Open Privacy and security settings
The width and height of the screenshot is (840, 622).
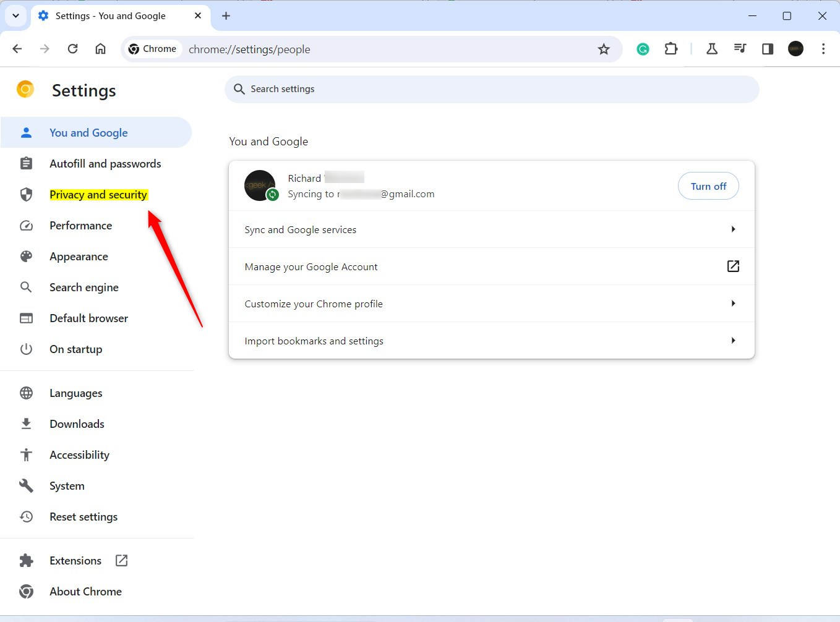tap(98, 194)
